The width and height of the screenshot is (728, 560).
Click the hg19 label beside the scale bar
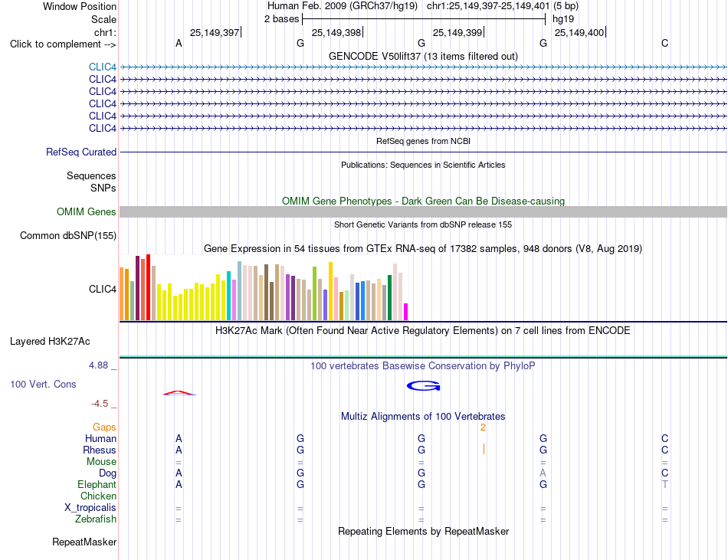click(563, 19)
